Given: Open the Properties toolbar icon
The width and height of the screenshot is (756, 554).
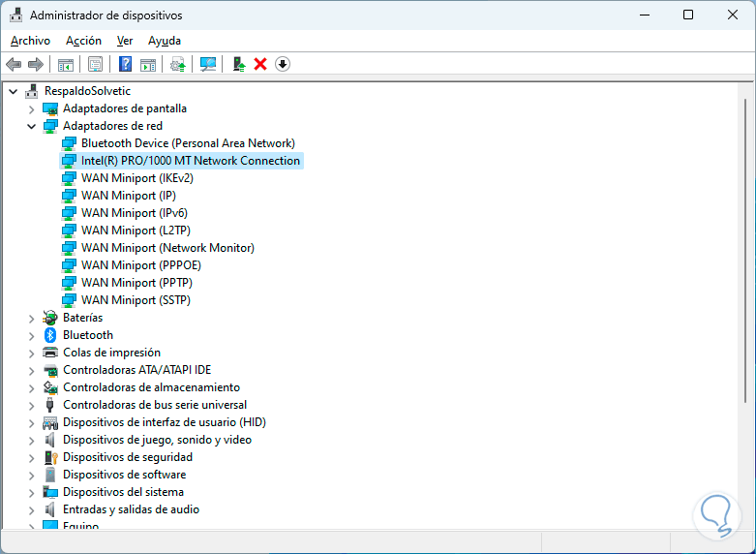Looking at the screenshot, I should pyautogui.click(x=95, y=64).
